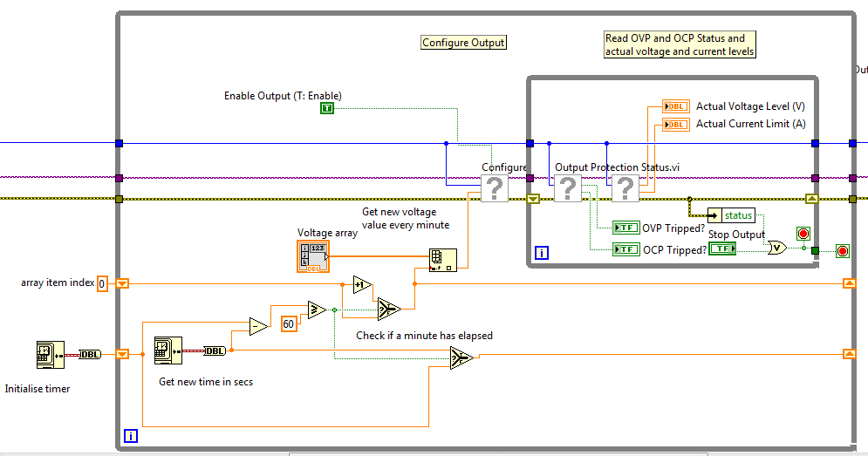Click the Check if a minute has elapsed label

(x=424, y=336)
